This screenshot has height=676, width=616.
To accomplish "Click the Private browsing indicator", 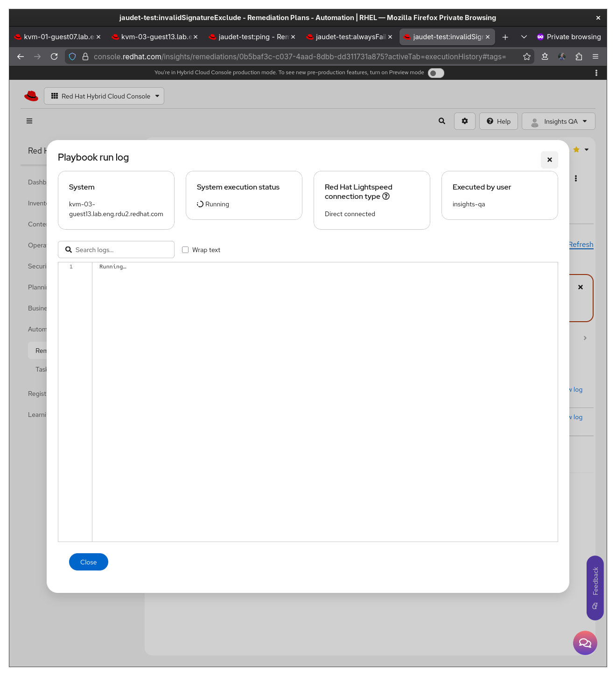I will 569,37.
